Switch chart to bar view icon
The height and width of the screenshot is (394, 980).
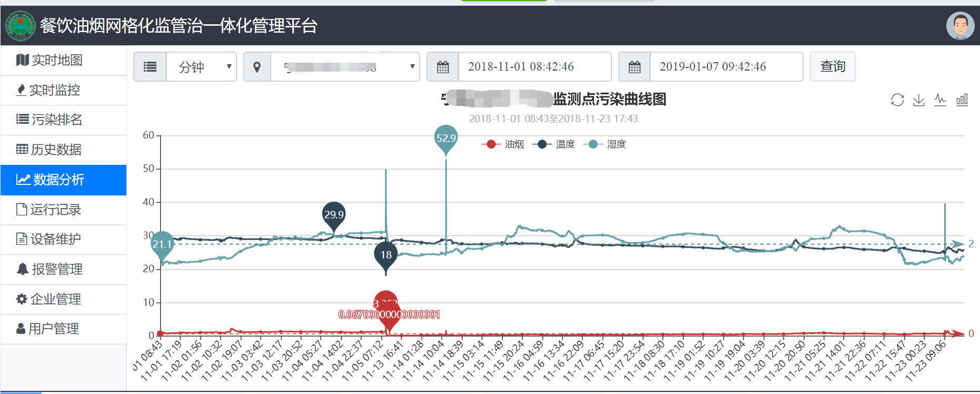click(962, 100)
